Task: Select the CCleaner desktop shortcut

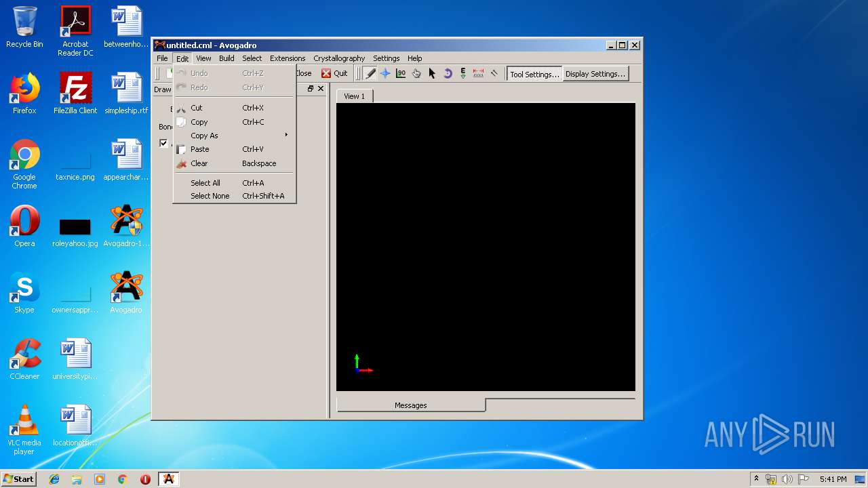Action: coord(24,360)
